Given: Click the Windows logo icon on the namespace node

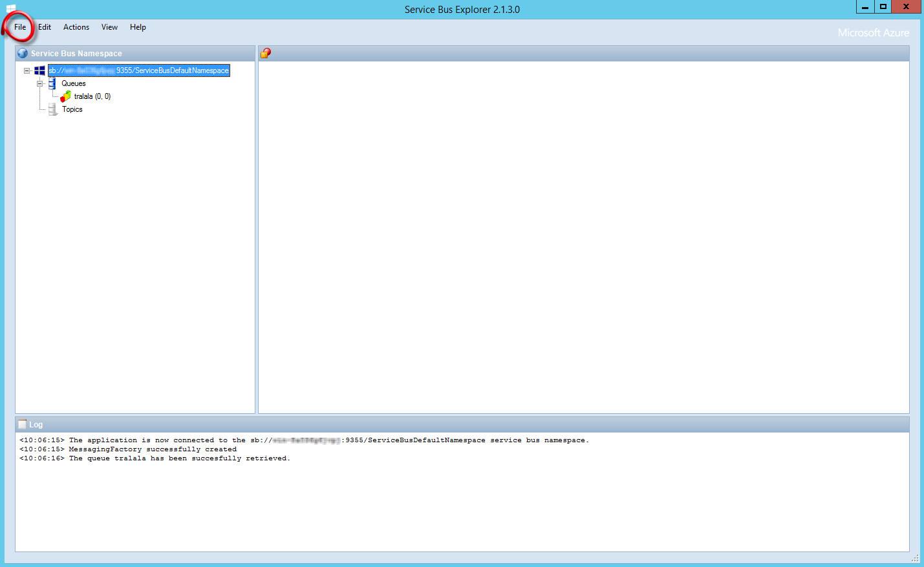Looking at the screenshot, I should 39,70.
